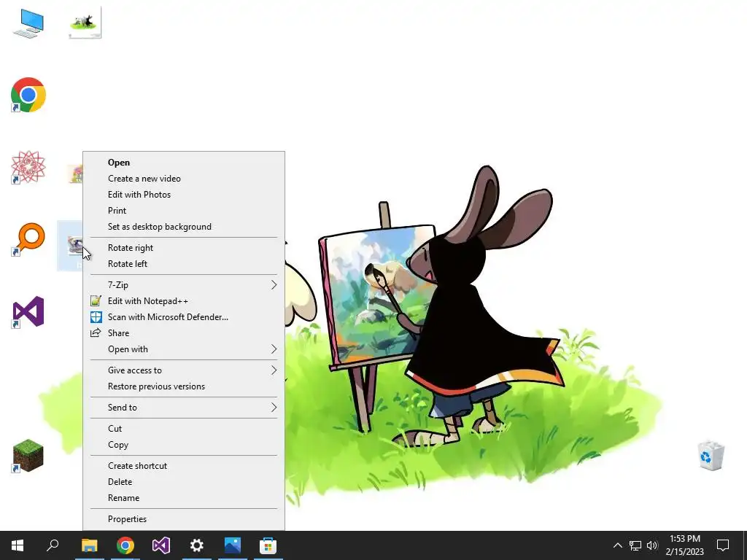This screenshot has height=560, width=747.
Task: Select the image file thumbnail beside This PC
Action: coord(85,23)
